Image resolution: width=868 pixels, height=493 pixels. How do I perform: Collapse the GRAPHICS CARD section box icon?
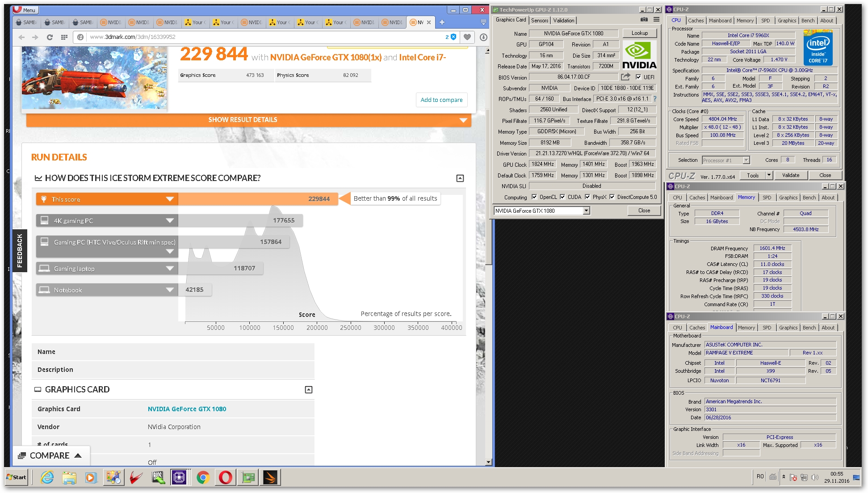click(x=309, y=390)
